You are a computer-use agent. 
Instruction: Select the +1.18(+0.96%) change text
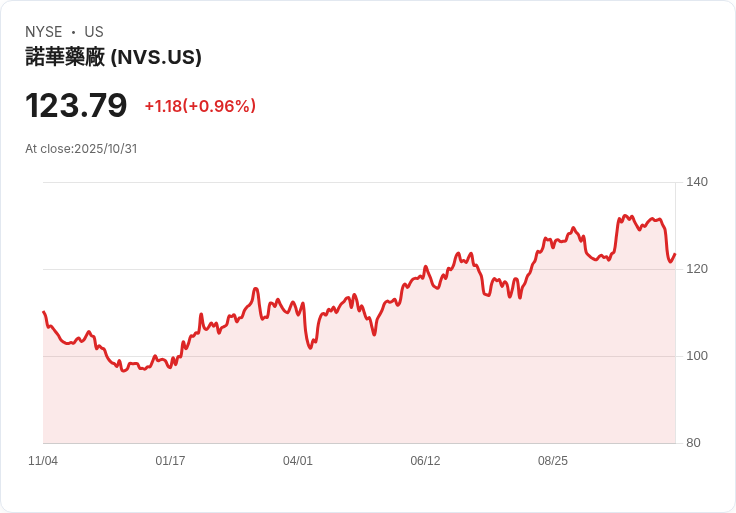[200, 106]
